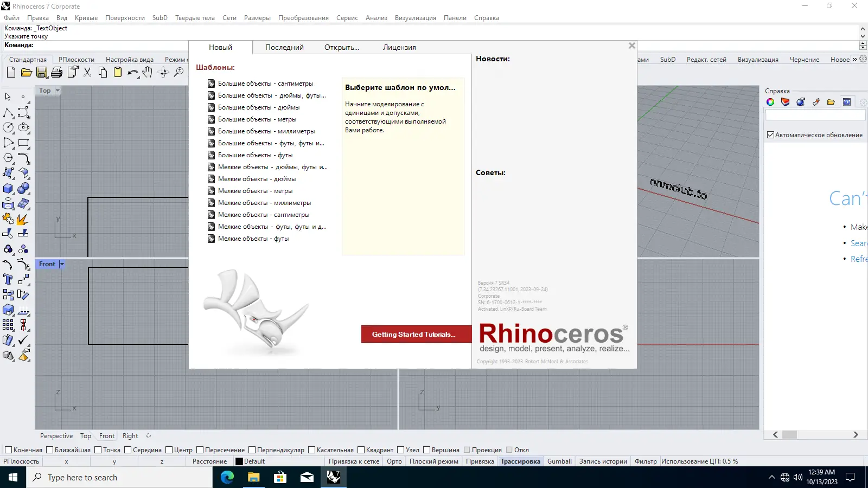Click the help panel horizontal scrollbar thumb
This screenshot has width=868, height=488.
pyautogui.click(x=789, y=434)
